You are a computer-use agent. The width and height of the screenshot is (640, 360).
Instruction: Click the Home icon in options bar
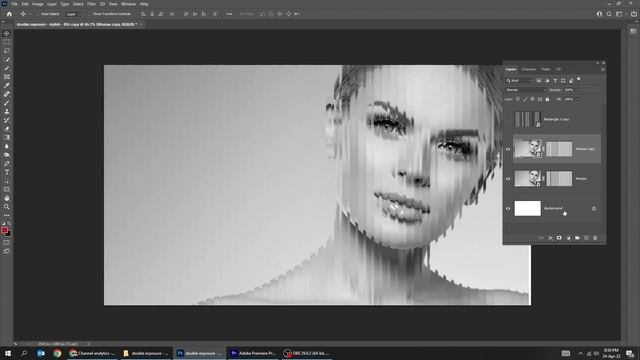coord(9,14)
